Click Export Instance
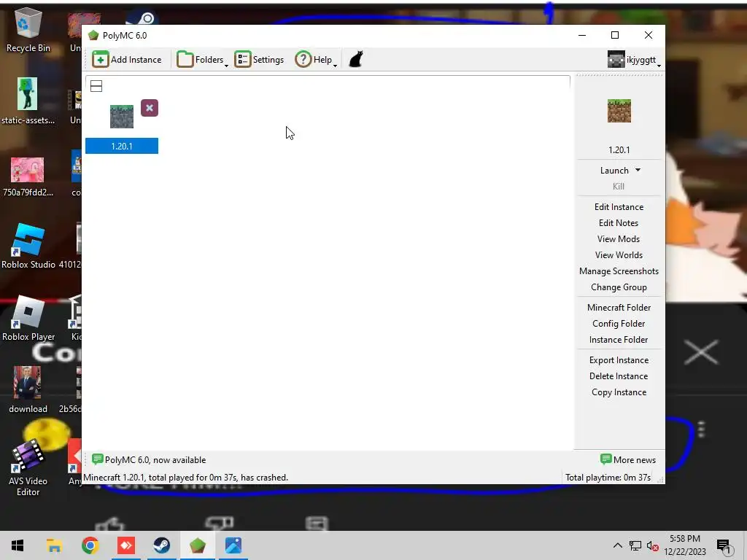The height and width of the screenshot is (560, 747). click(x=619, y=360)
